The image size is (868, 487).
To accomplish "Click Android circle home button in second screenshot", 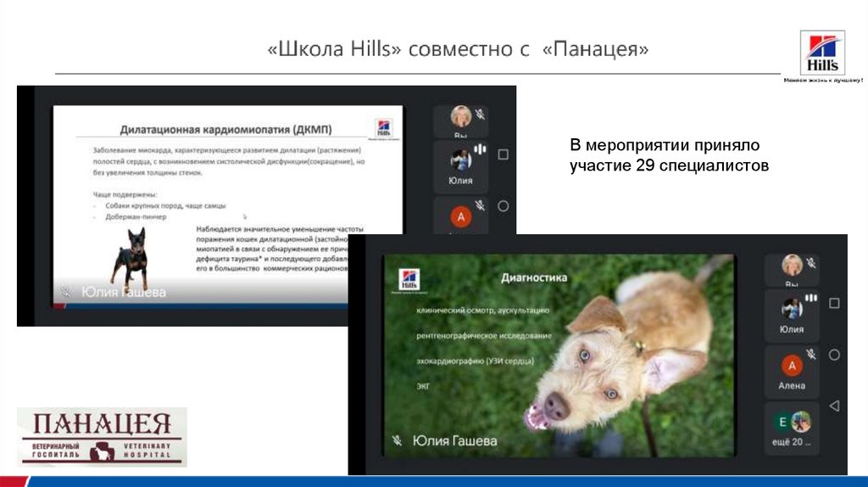I will pos(834,355).
